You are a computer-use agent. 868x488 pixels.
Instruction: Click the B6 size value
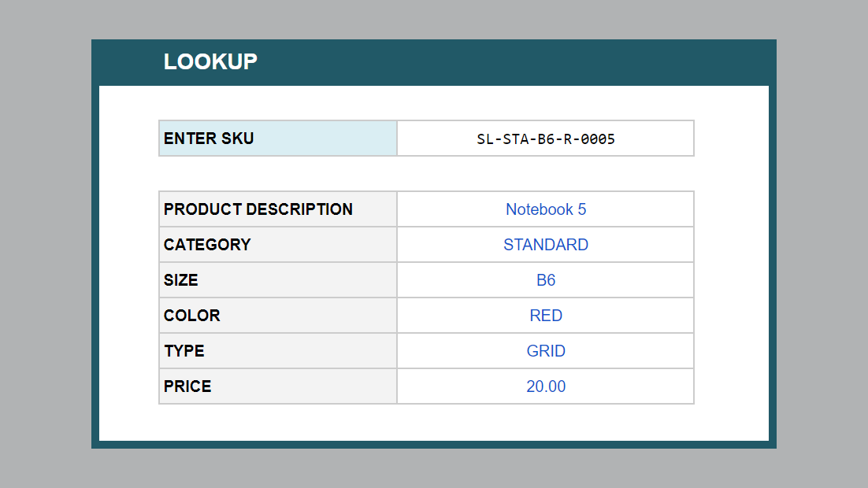(x=545, y=280)
